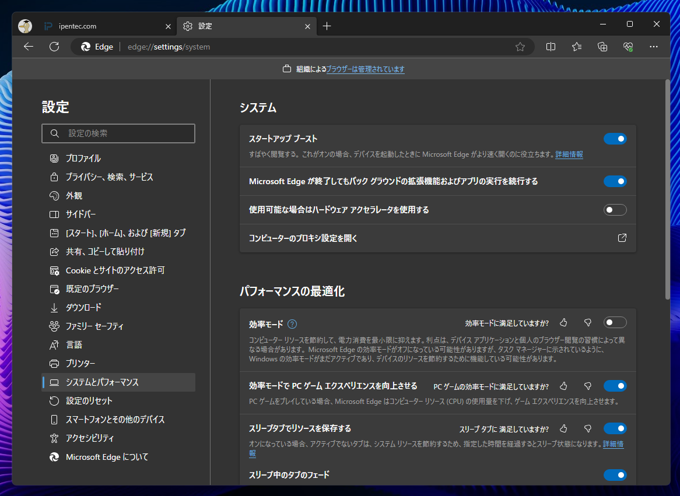The width and height of the screenshot is (680, 496).
Task: Open Cookie とサイトのアクセス許可 settings
Action: [x=118, y=270]
